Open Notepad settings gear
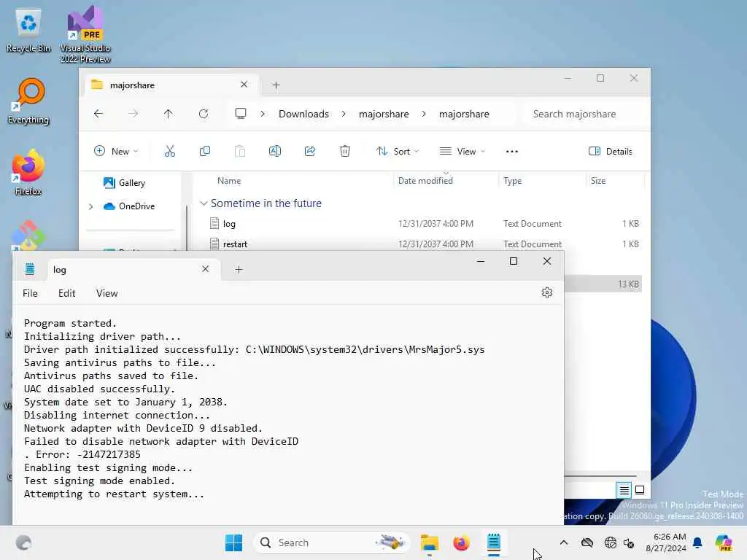The image size is (747, 560). [x=547, y=292]
